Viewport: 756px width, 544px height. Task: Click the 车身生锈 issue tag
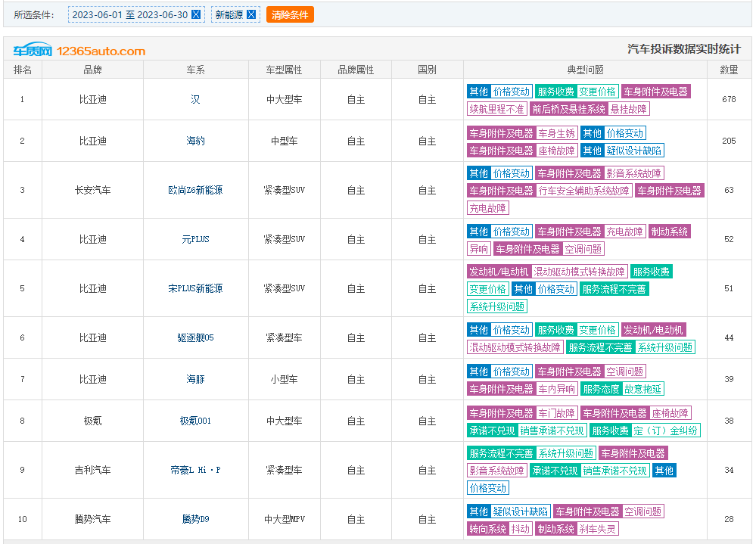pyautogui.click(x=557, y=133)
